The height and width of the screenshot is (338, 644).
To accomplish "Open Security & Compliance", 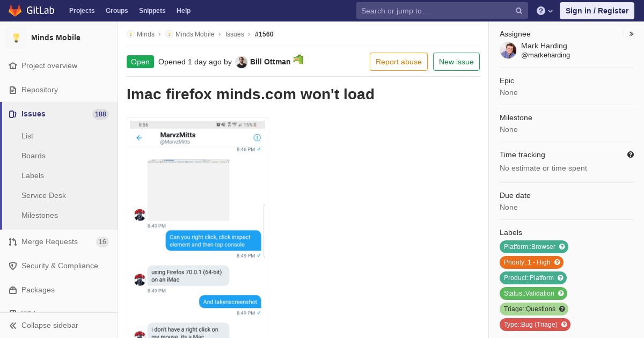I will click(60, 266).
